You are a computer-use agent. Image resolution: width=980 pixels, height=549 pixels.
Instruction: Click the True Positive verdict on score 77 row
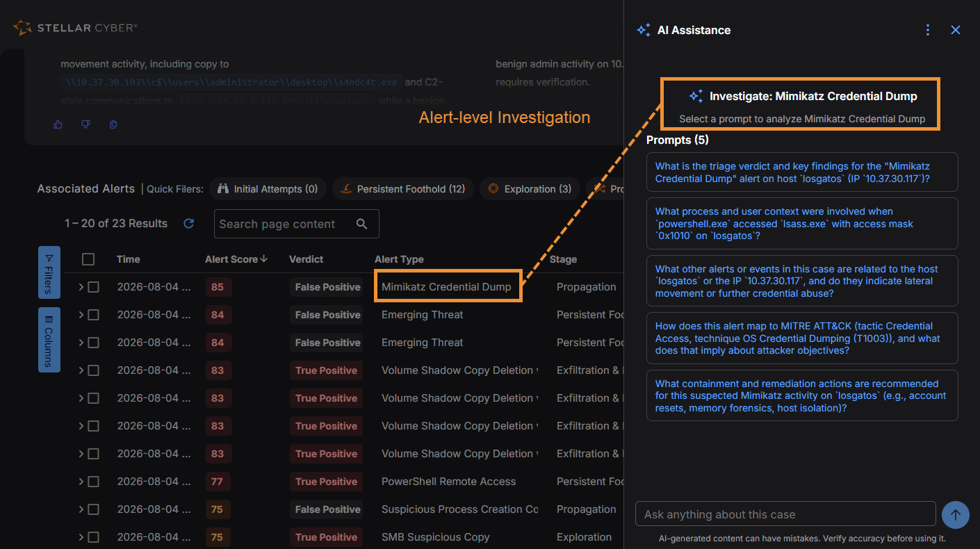[x=327, y=482]
